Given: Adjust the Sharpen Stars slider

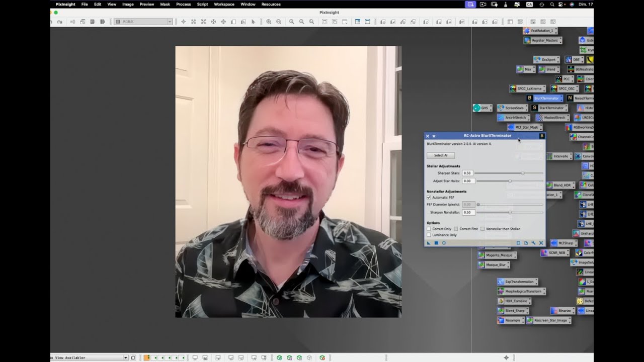Looking at the screenshot, I should tap(509, 173).
